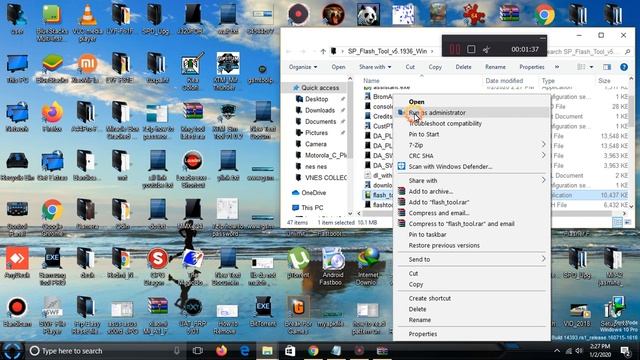
Task: Open 'Share with' dropdown in Explorer toolbar
Action: [x=375, y=67]
